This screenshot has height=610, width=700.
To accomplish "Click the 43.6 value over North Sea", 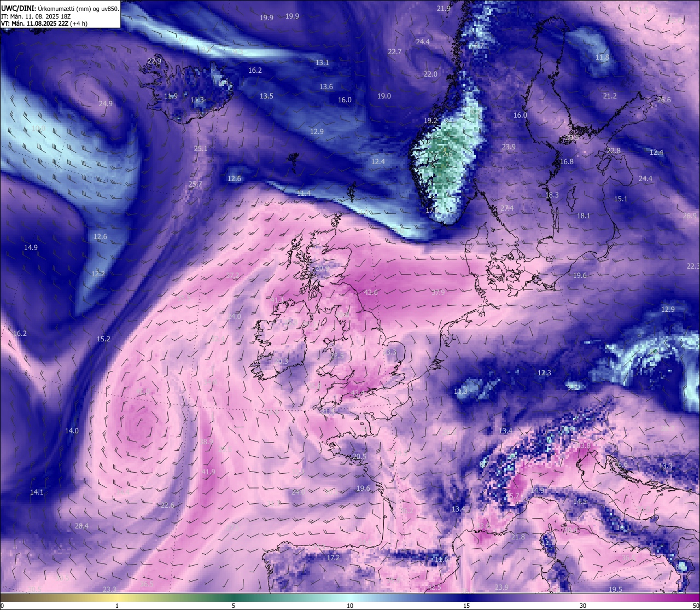I will click(x=371, y=293).
